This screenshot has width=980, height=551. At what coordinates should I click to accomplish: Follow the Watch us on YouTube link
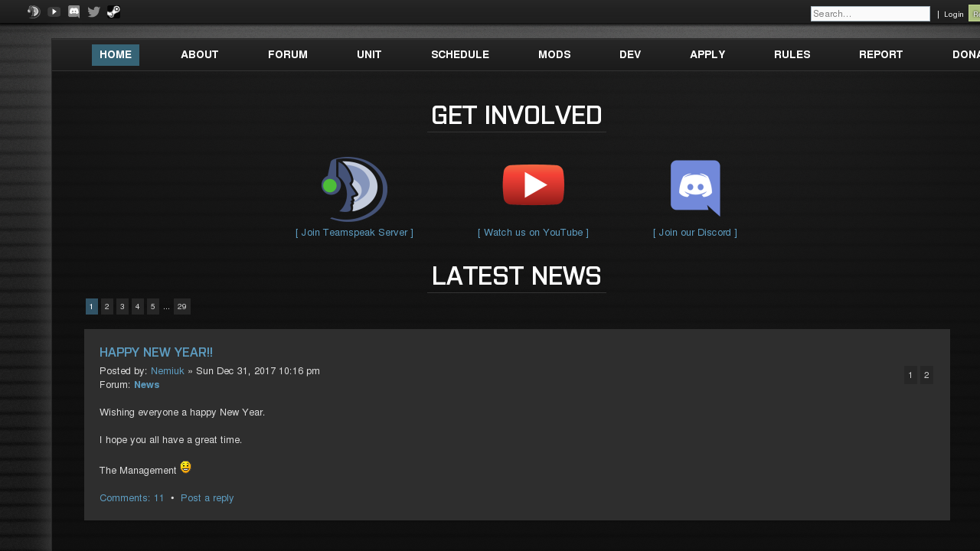click(534, 233)
